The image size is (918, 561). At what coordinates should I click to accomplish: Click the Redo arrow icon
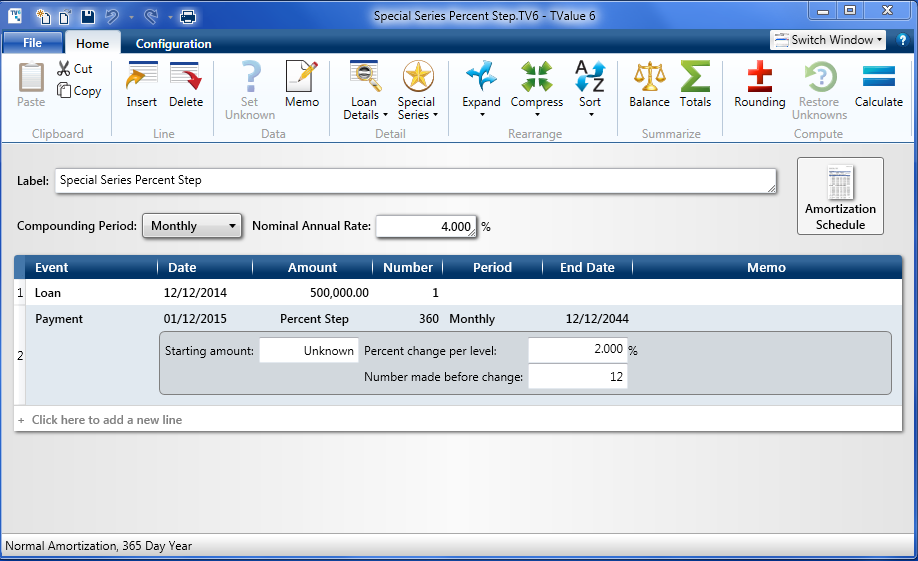click(x=151, y=16)
